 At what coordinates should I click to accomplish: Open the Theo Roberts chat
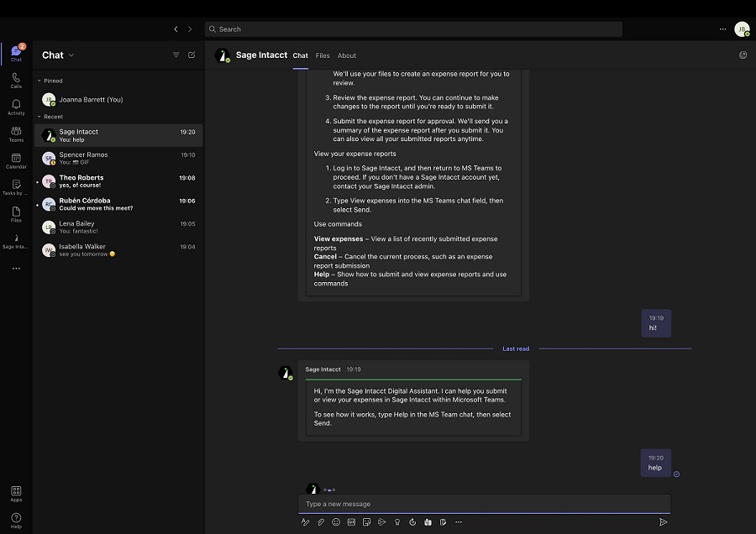click(x=118, y=181)
